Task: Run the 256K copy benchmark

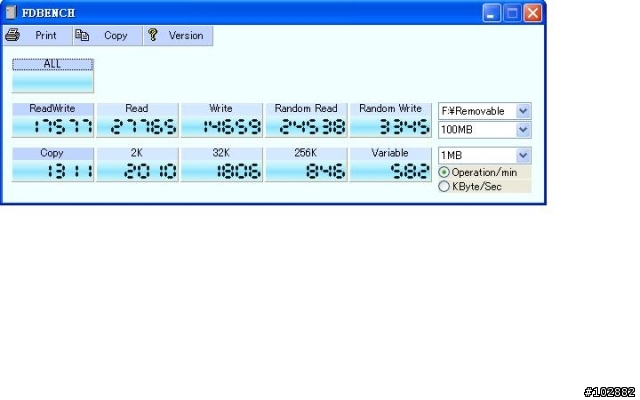Action: (306, 164)
